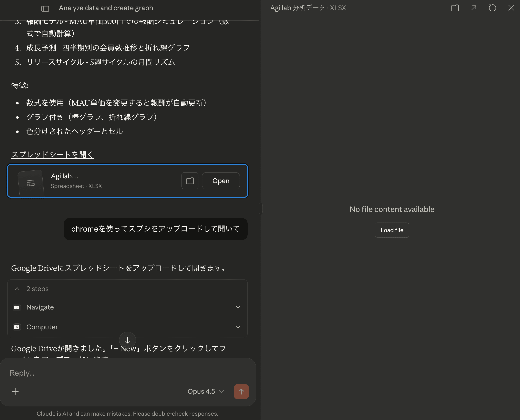Viewport: 520px width, 420px height.
Task: Click folder icon on Agi lab card
Action: pos(190,181)
